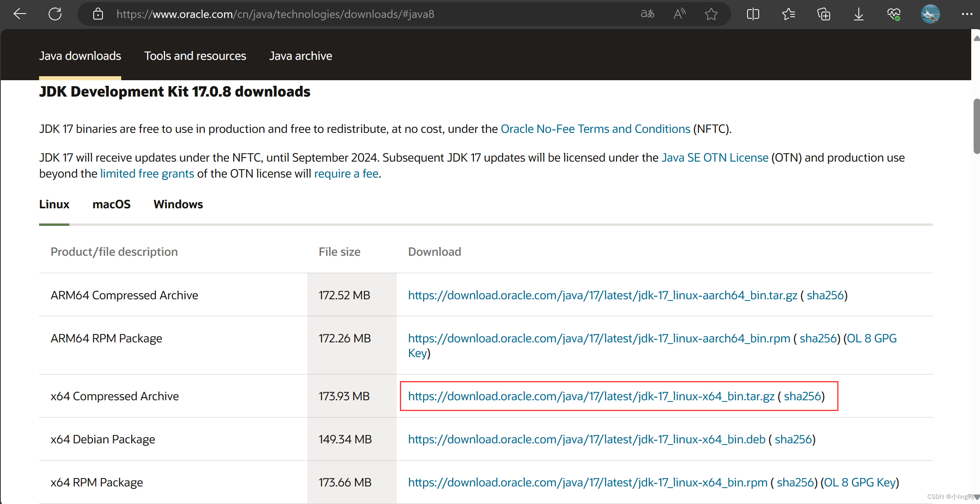The image size is (980, 504).
Task: Click the profile avatar
Action: pyautogui.click(x=930, y=14)
